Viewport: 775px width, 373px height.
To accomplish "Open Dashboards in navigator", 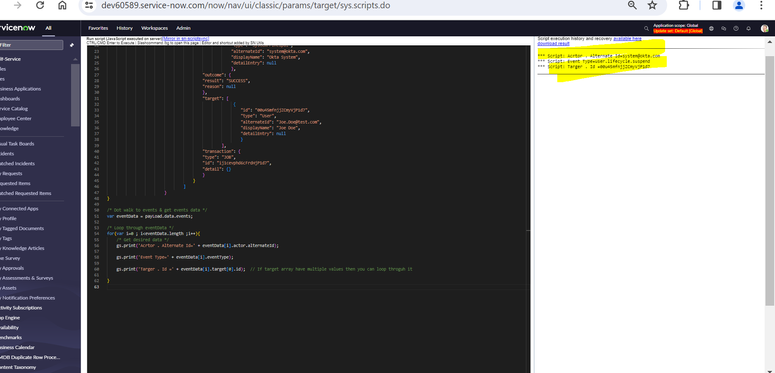I will click(x=10, y=99).
